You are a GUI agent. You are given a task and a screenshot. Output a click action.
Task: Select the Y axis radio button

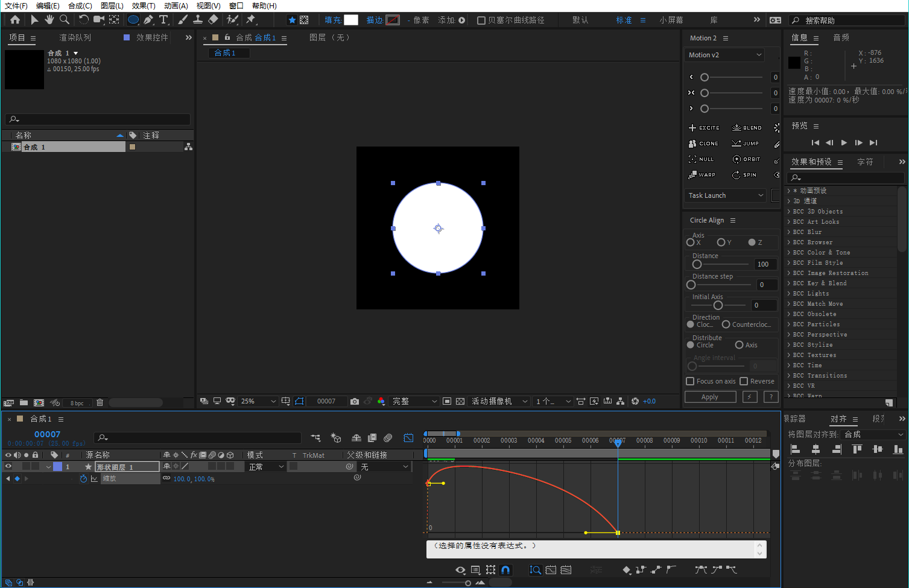[x=721, y=242]
